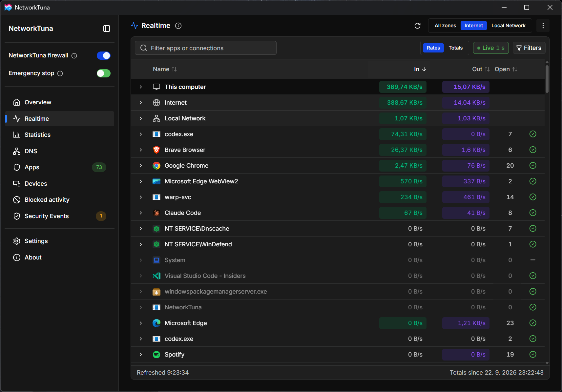This screenshot has width=562, height=392.
Task: Click the allowed checkmark for Spotify
Action: [x=533, y=354]
